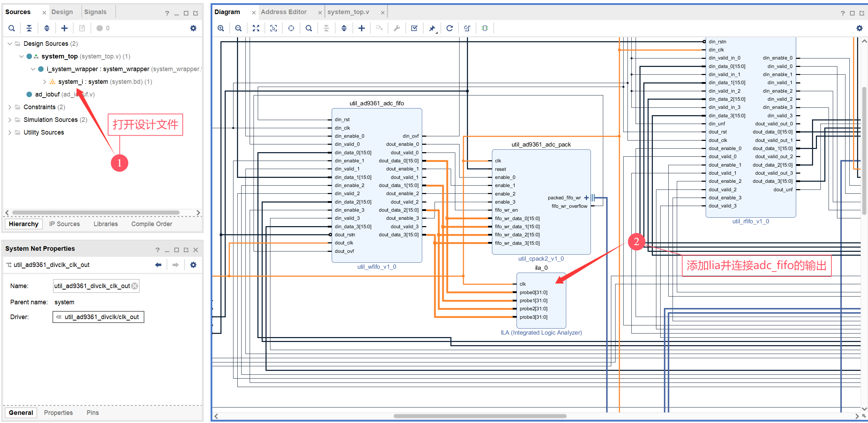Clear the net Name field with X
Image resolution: width=868 pixels, height=423 pixels.
pyautogui.click(x=135, y=286)
